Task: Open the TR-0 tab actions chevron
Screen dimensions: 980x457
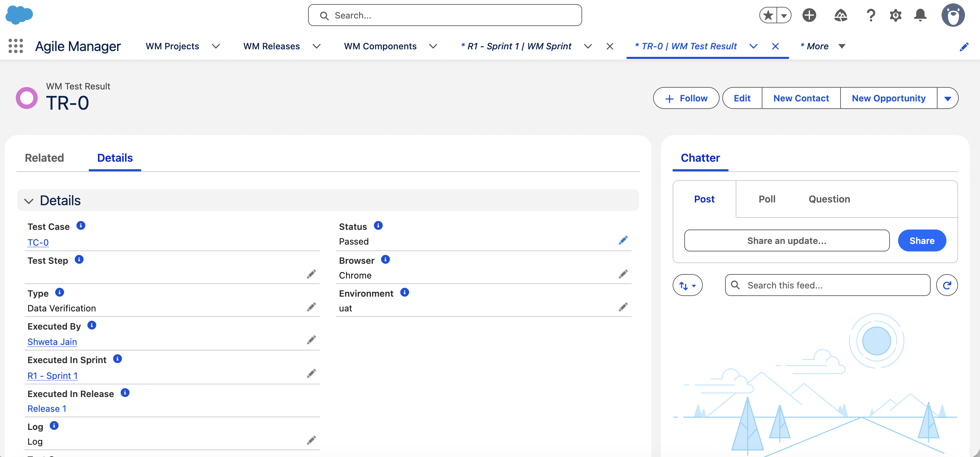Action: click(x=753, y=46)
